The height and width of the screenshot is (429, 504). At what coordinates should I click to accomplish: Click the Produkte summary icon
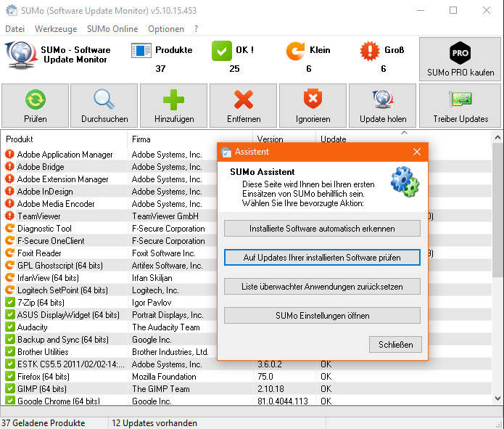click(x=141, y=51)
